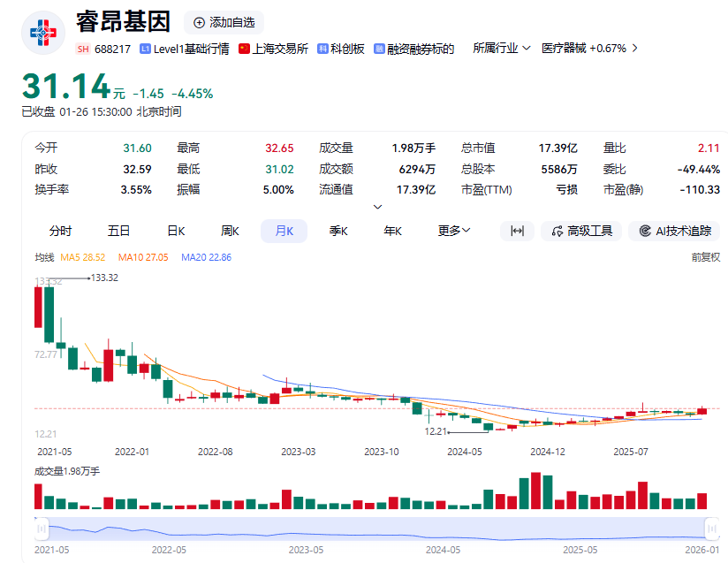728x563 pixels.
Task: Expand the 更多 chart period dropdown
Action: pos(453,230)
